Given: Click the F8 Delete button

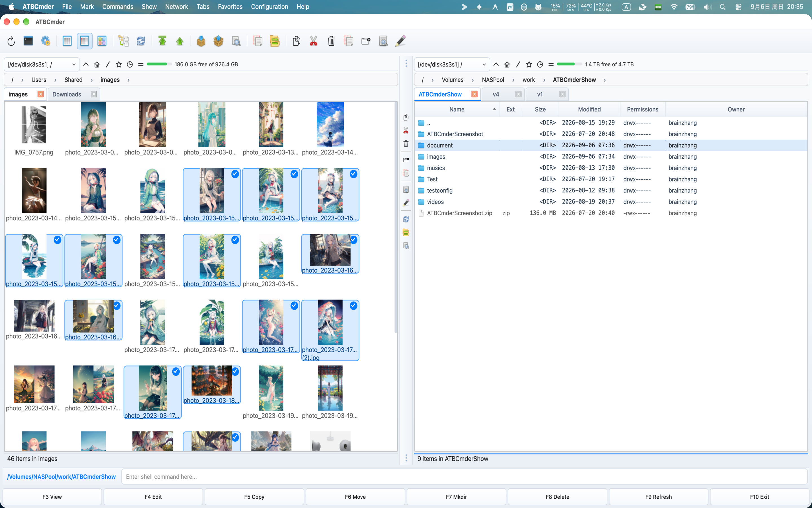Looking at the screenshot, I should 557,497.
